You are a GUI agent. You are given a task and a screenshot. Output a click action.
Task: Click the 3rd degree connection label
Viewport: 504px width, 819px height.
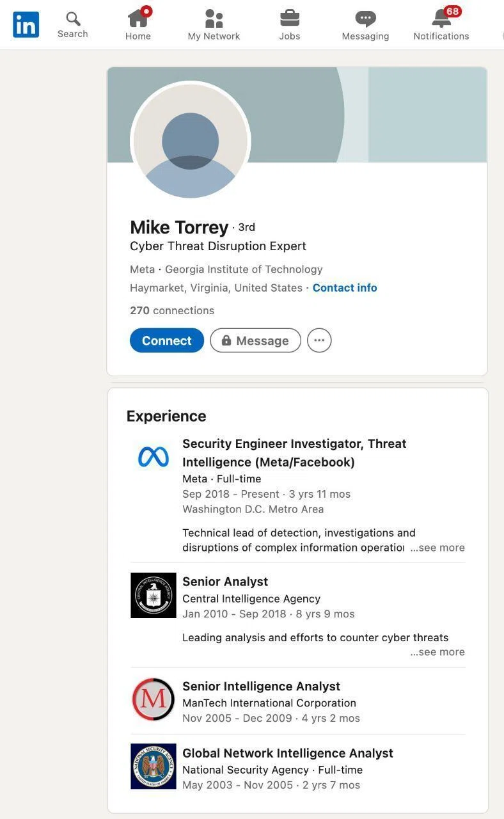[x=247, y=227]
